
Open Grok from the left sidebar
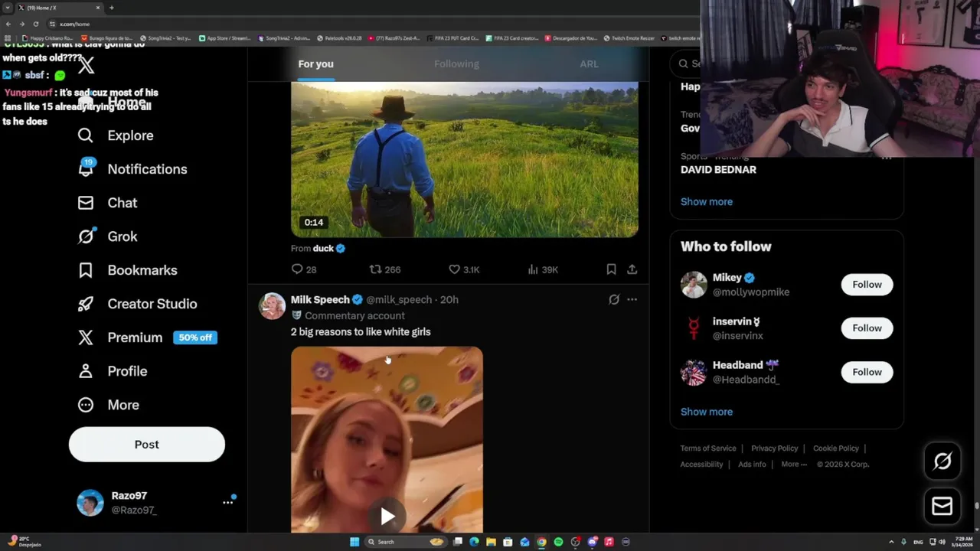pyautogui.click(x=107, y=236)
